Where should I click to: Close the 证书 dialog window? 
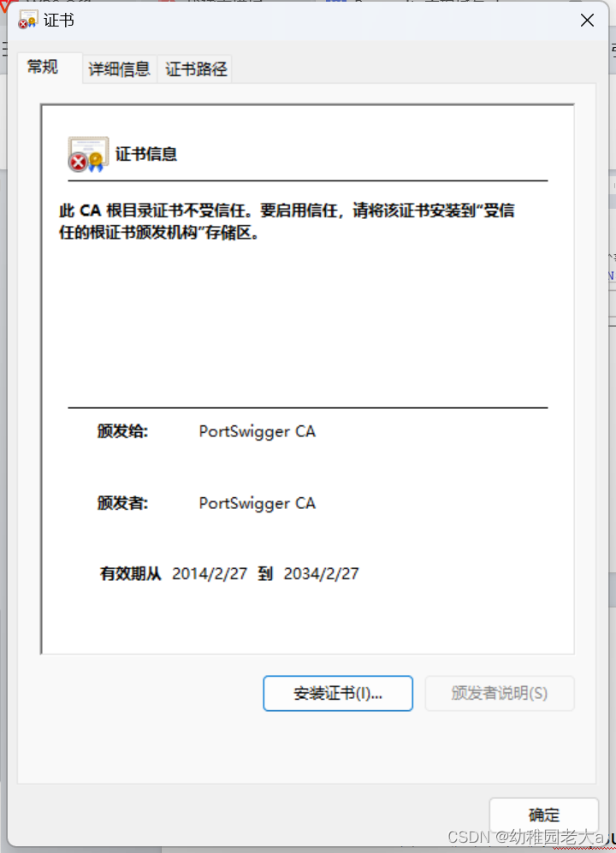(x=587, y=21)
